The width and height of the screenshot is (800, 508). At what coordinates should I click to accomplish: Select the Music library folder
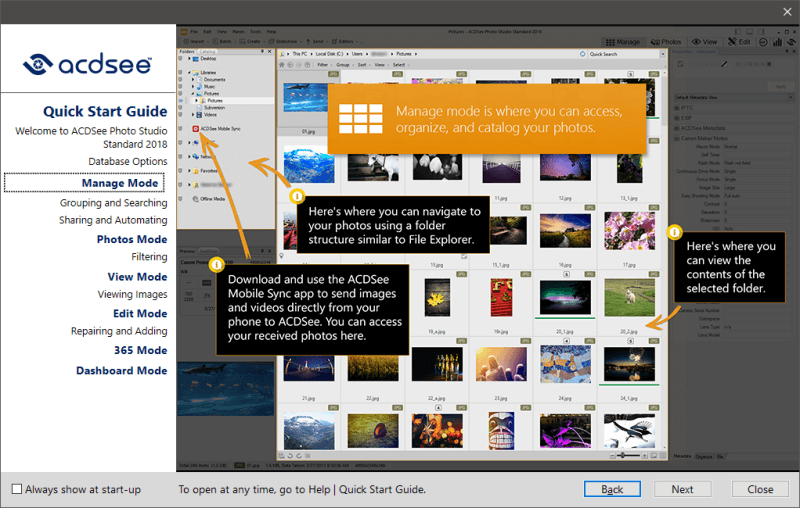pos(209,87)
